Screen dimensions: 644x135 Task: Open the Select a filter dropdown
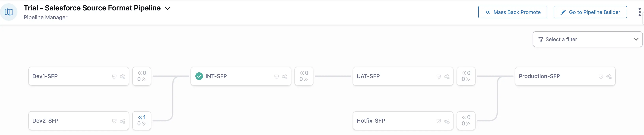click(587, 39)
